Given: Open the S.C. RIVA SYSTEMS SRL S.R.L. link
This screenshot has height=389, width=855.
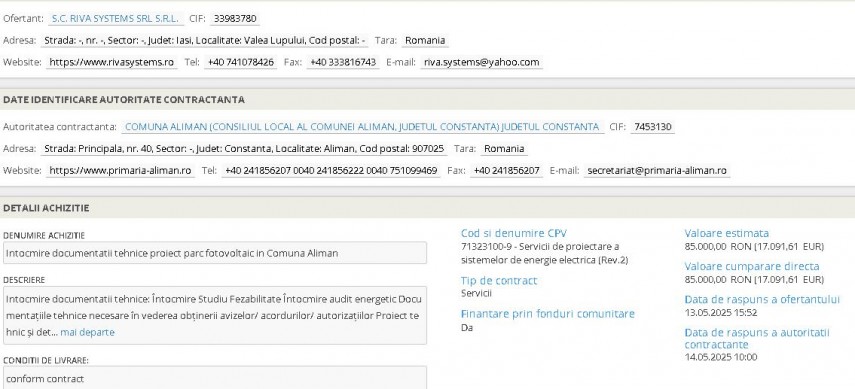Looking at the screenshot, I should click(115, 19).
